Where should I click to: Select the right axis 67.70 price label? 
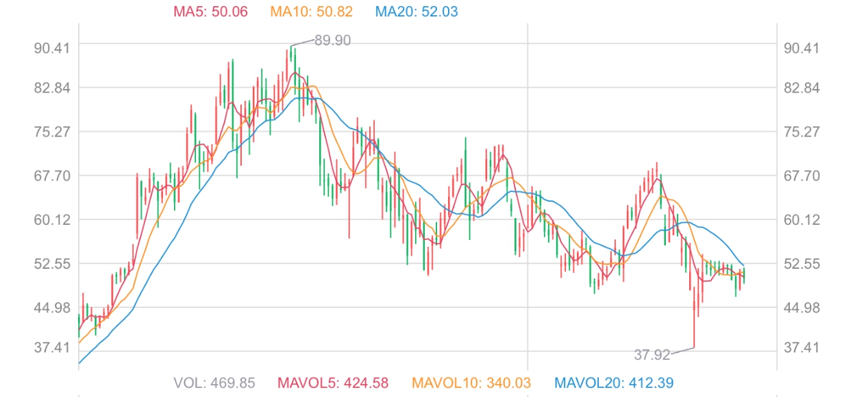(801, 176)
